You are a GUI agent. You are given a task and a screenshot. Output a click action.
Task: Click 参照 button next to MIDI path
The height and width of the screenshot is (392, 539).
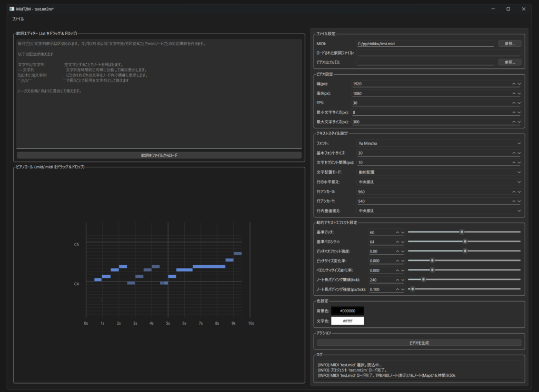pos(510,44)
